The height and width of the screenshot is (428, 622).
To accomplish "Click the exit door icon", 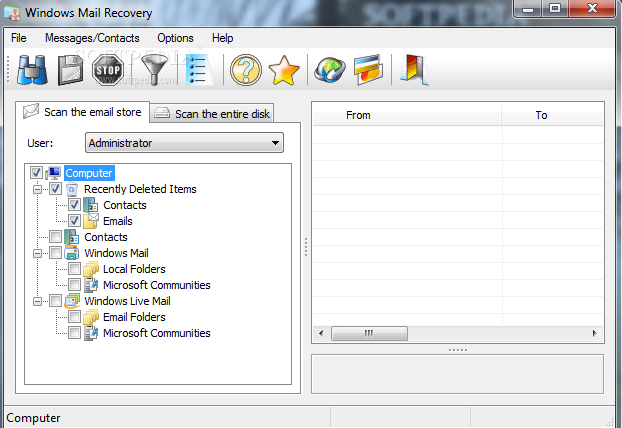I will coord(415,70).
